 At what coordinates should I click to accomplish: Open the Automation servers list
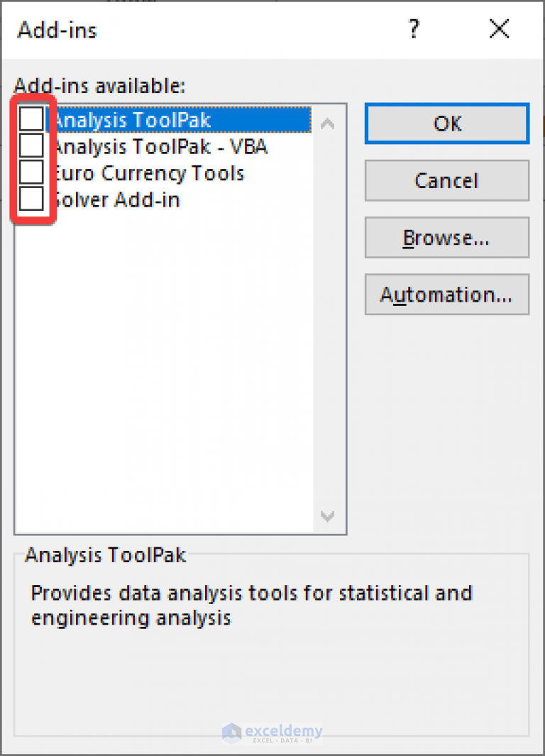click(x=446, y=294)
